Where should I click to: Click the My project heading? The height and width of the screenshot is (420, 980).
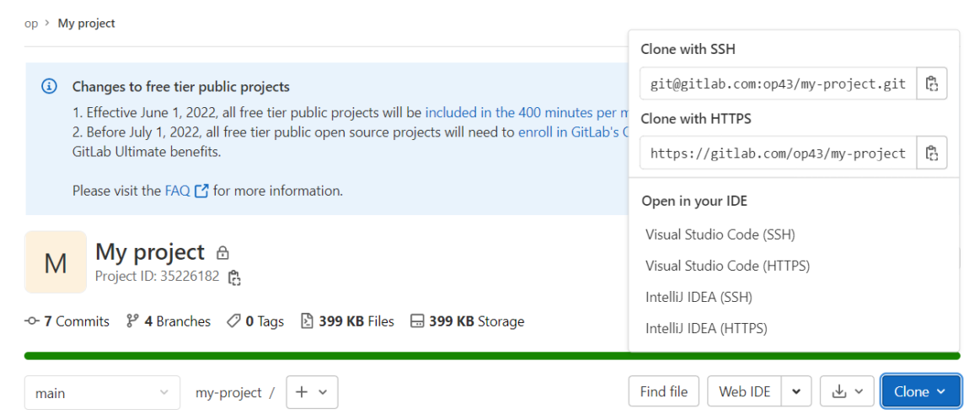point(150,251)
